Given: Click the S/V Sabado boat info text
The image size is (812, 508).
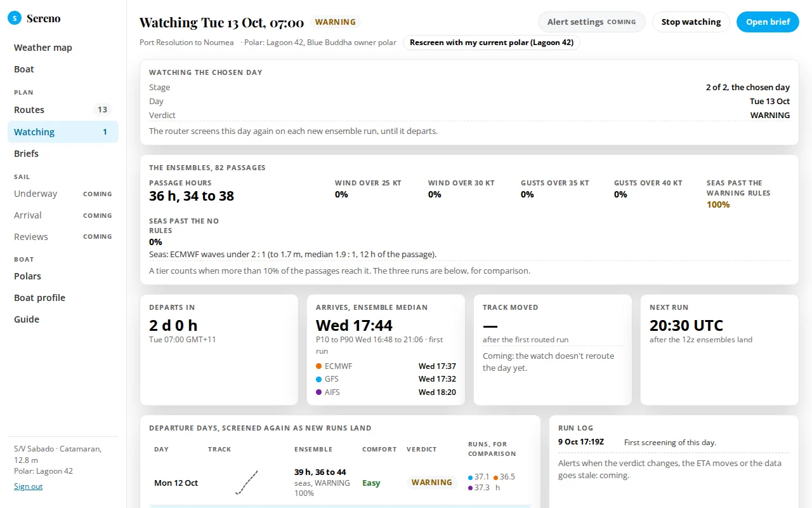Looking at the screenshot, I should click(x=58, y=454).
